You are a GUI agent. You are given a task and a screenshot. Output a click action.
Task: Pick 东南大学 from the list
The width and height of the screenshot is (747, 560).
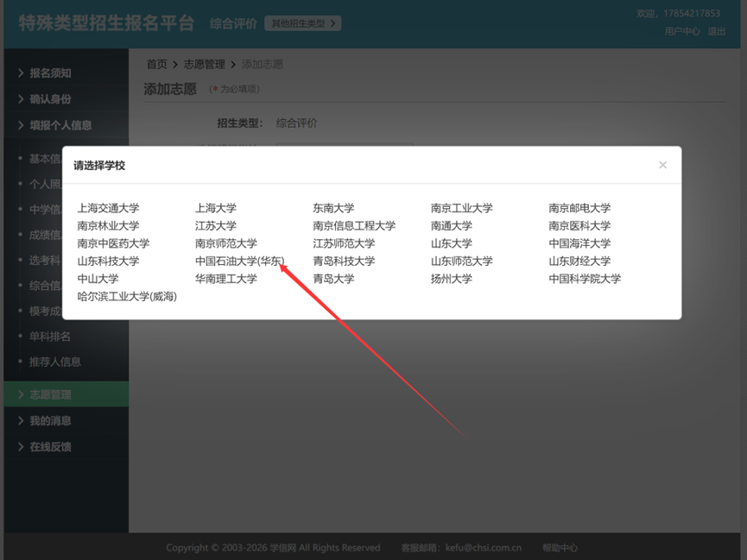tap(333, 208)
